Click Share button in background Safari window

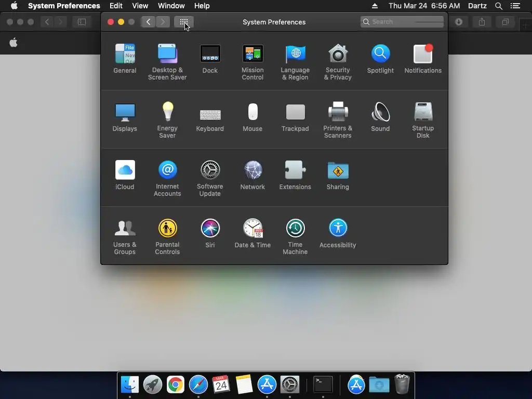(x=482, y=22)
